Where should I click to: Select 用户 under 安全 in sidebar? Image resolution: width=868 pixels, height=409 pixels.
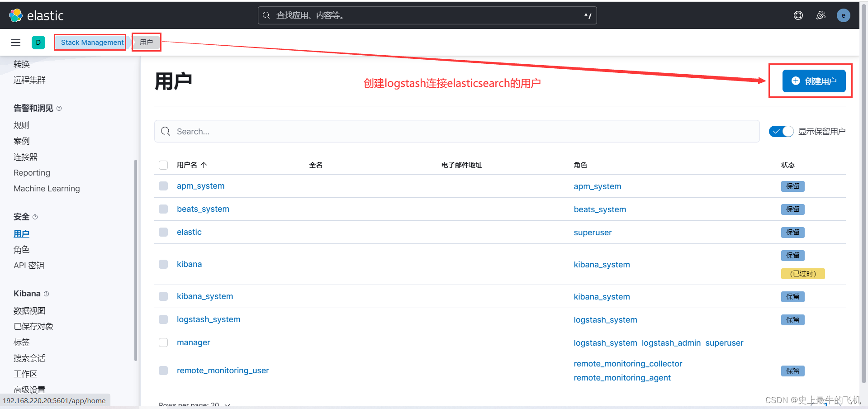(21, 234)
